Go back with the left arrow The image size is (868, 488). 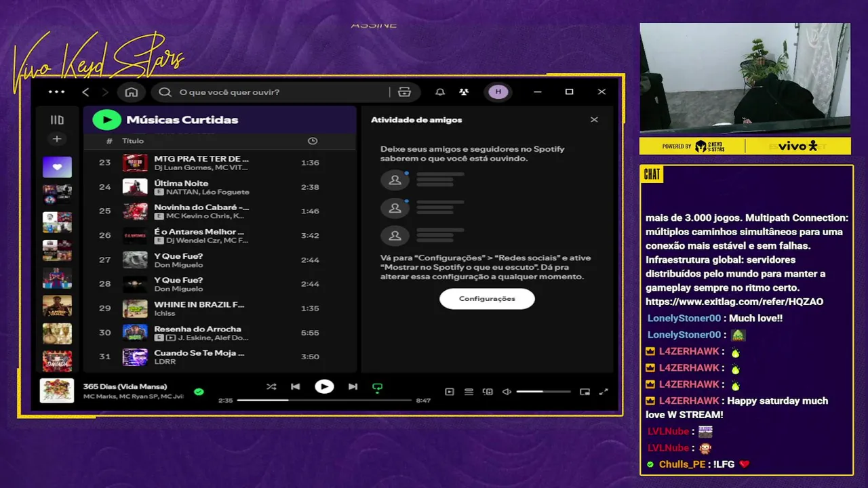point(85,92)
